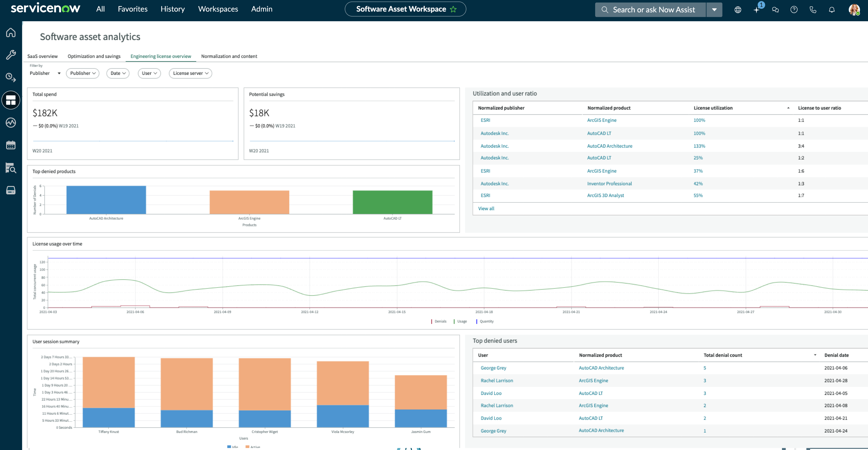Open the hardware drive sidebar icon
This screenshot has width=868, height=450.
[11, 190]
